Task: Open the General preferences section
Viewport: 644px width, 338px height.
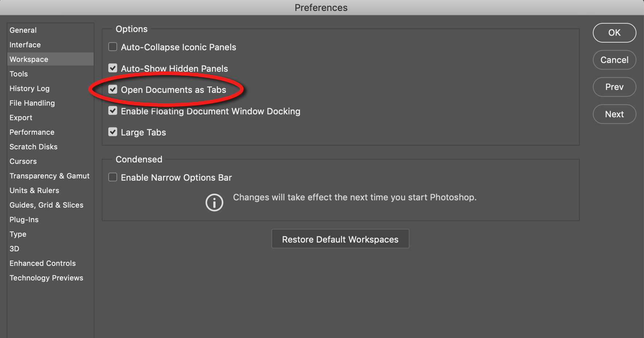Action: coord(23,30)
